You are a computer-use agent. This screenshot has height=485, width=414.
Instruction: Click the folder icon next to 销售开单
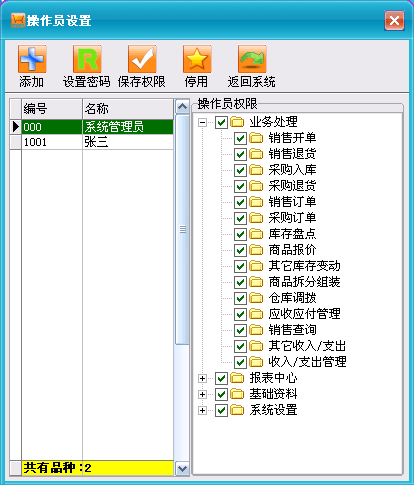click(256, 138)
